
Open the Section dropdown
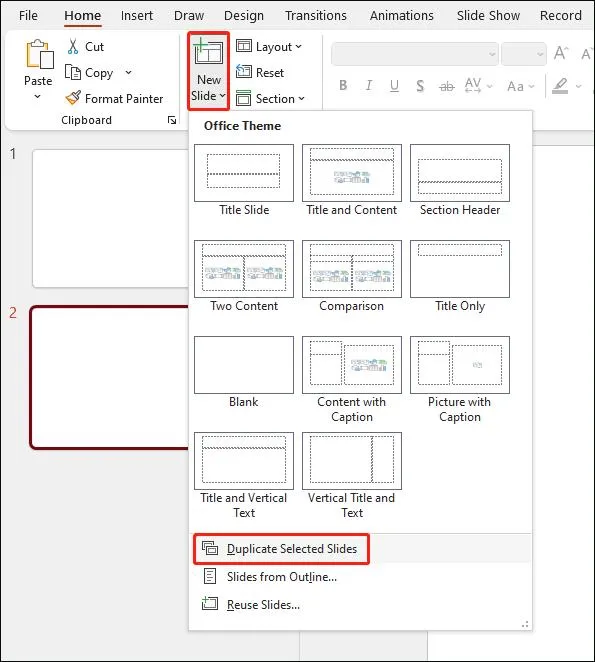point(270,98)
